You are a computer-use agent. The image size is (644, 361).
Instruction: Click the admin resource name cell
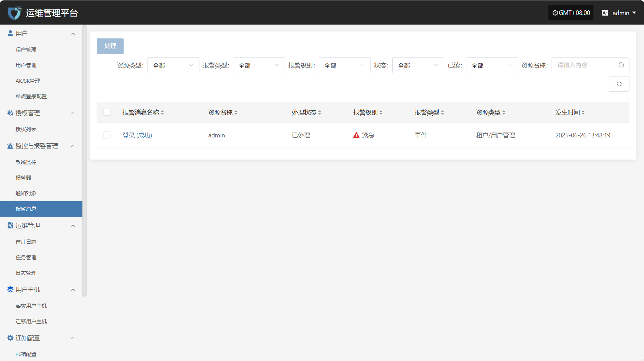click(x=216, y=135)
